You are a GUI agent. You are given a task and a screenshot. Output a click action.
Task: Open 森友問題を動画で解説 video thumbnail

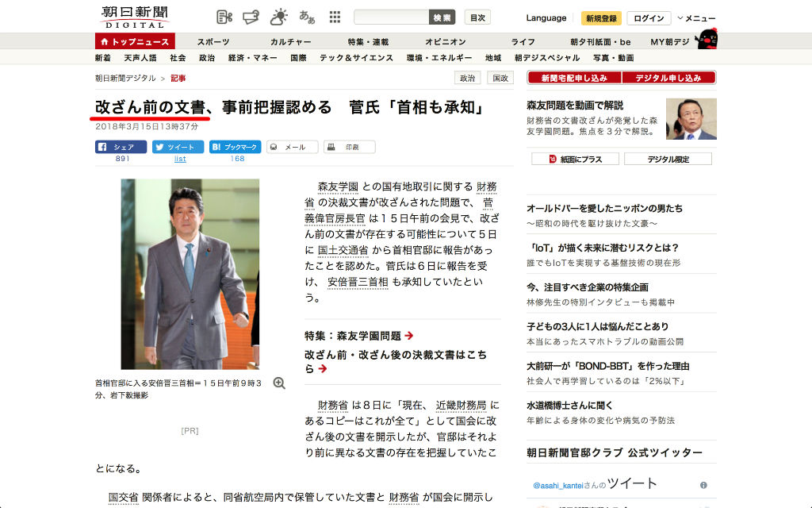691,119
